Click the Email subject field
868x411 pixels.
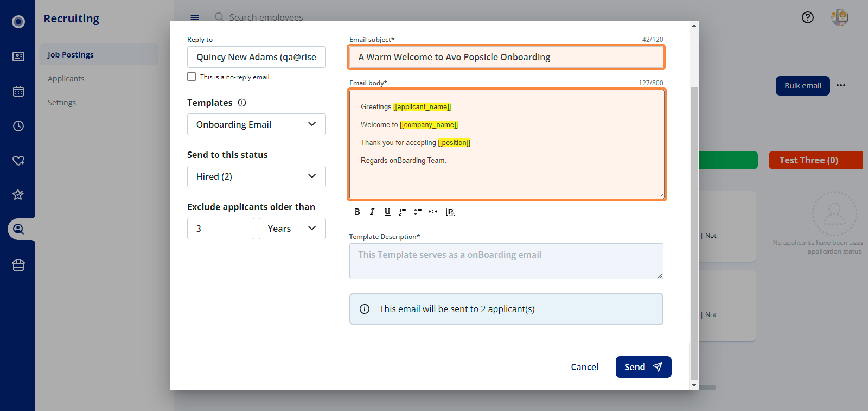tap(506, 57)
